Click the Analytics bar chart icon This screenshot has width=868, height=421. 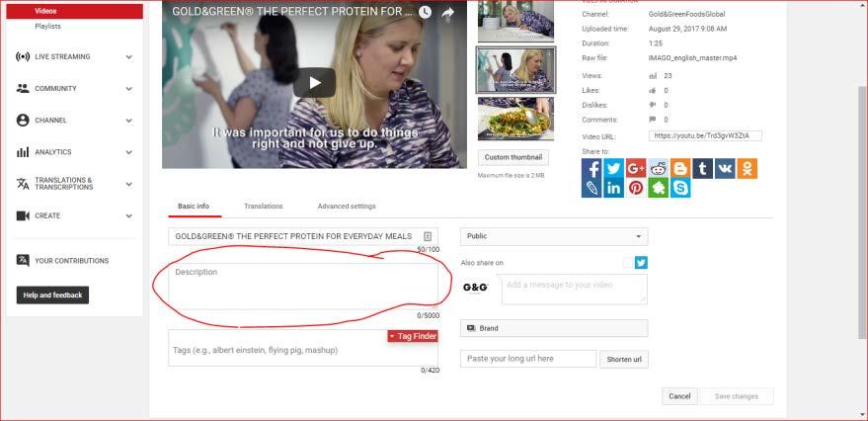pos(23,152)
